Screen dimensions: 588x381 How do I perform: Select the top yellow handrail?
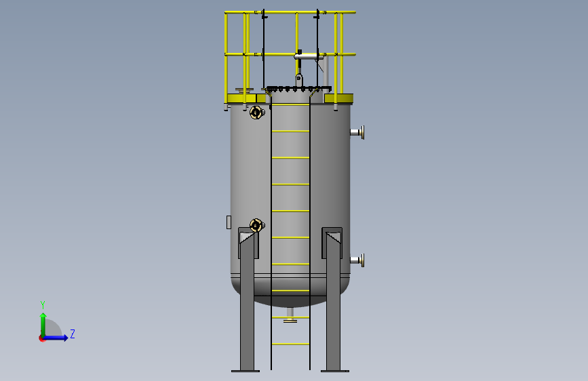point(290,12)
